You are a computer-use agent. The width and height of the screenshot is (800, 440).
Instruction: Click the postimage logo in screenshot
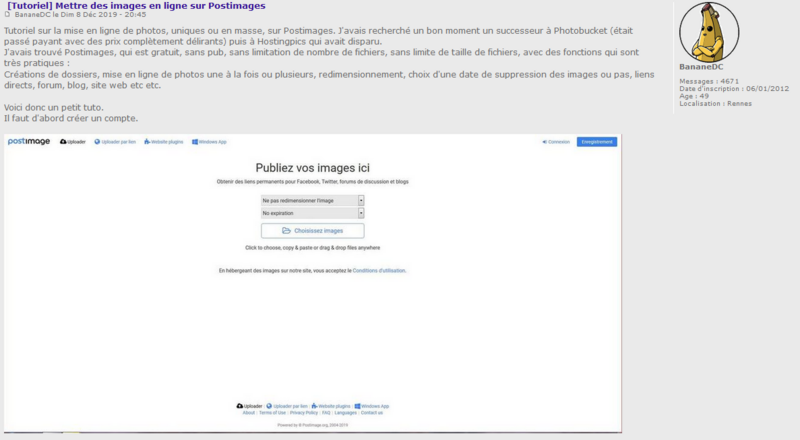(x=29, y=141)
